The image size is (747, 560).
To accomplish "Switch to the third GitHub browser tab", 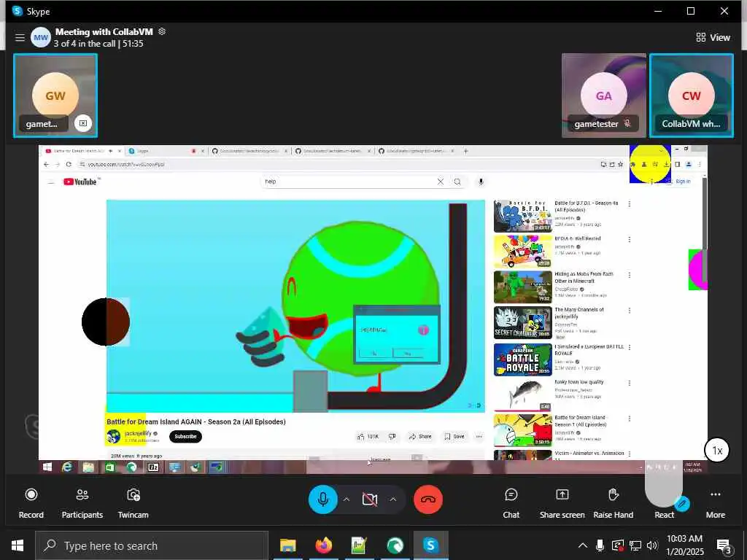I will pos(415,151).
